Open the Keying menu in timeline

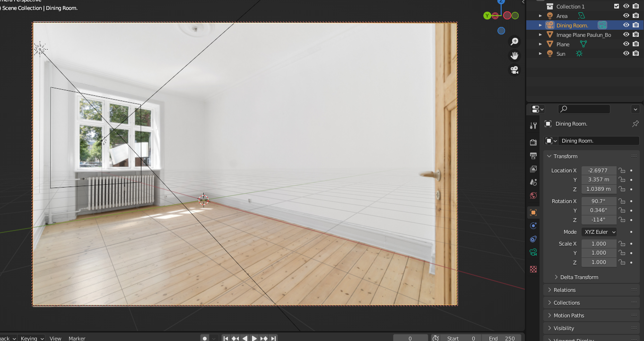click(x=32, y=338)
